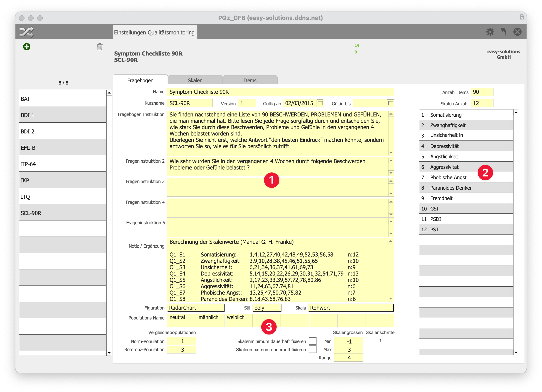Click the circled X close icon in header

(x=517, y=32)
